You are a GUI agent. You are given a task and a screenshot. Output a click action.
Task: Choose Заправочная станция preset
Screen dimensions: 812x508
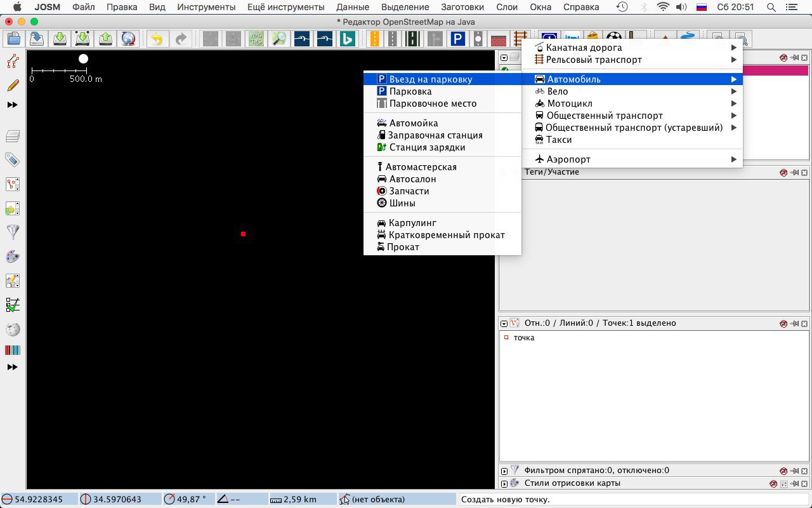[x=442, y=135]
